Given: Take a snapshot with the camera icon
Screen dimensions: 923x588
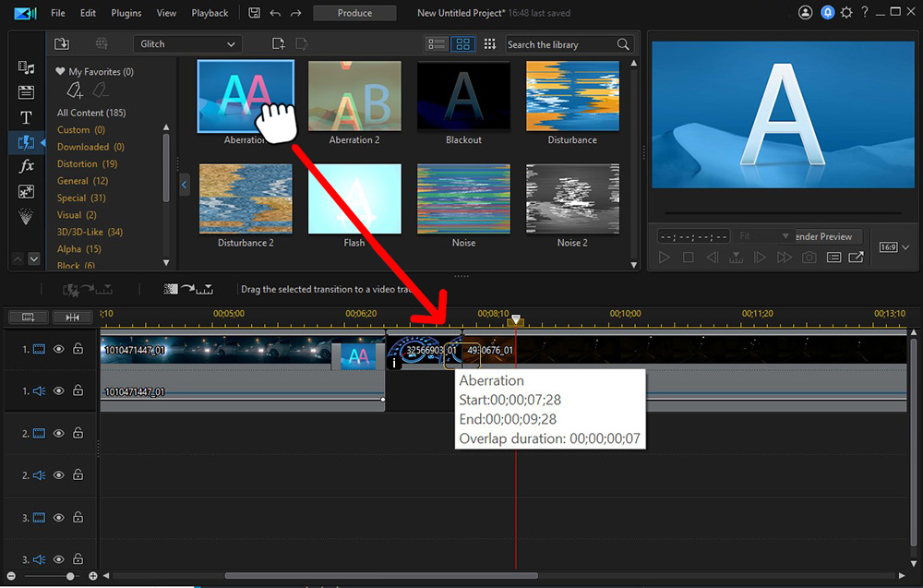Looking at the screenshot, I should click(809, 258).
